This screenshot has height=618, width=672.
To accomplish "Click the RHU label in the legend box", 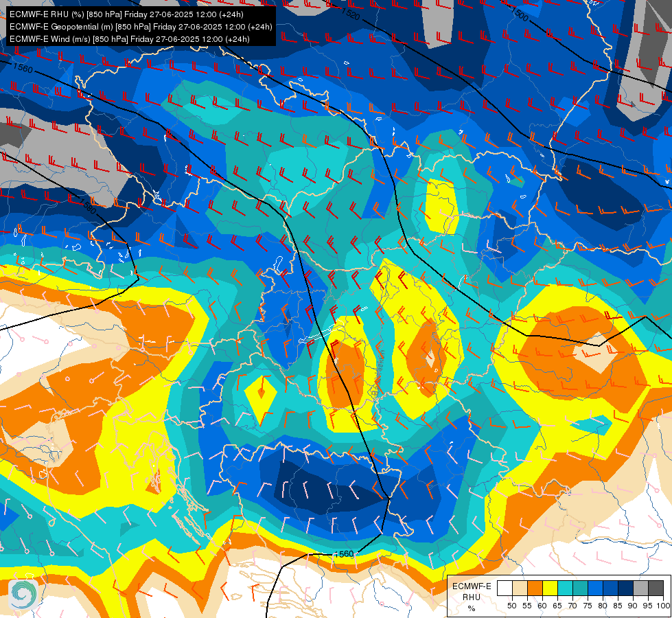I will coord(472,597).
